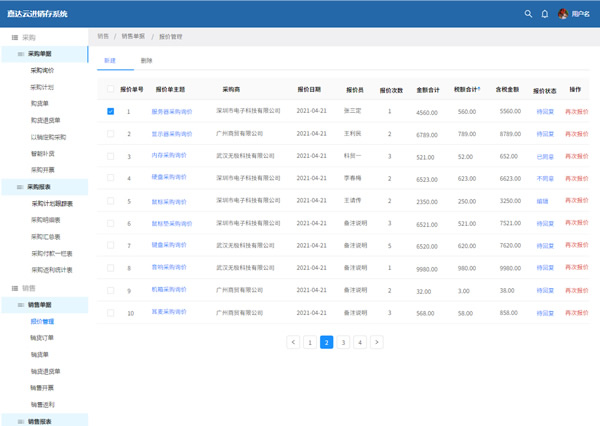The width and height of the screenshot is (600, 426).
Task: Open 采购询价 in the sidebar menu
Action: coord(43,70)
